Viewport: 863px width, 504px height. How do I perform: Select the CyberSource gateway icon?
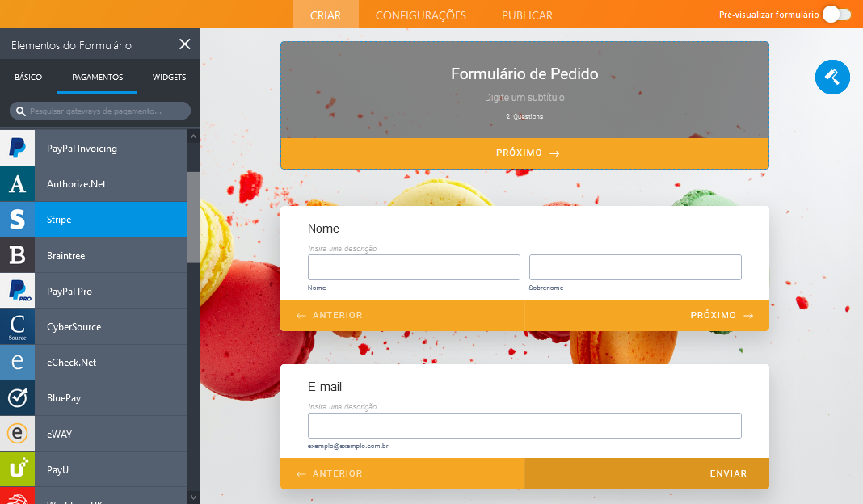click(17, 327)
